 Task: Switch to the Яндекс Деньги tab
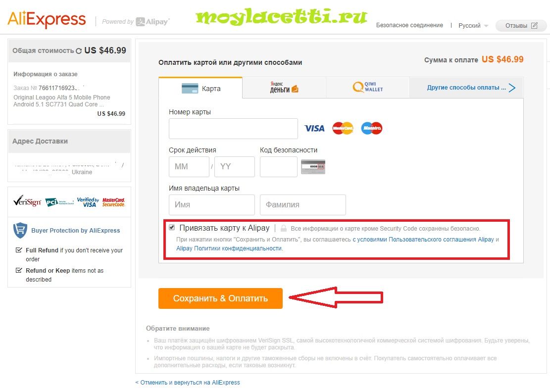coord(284,88)
